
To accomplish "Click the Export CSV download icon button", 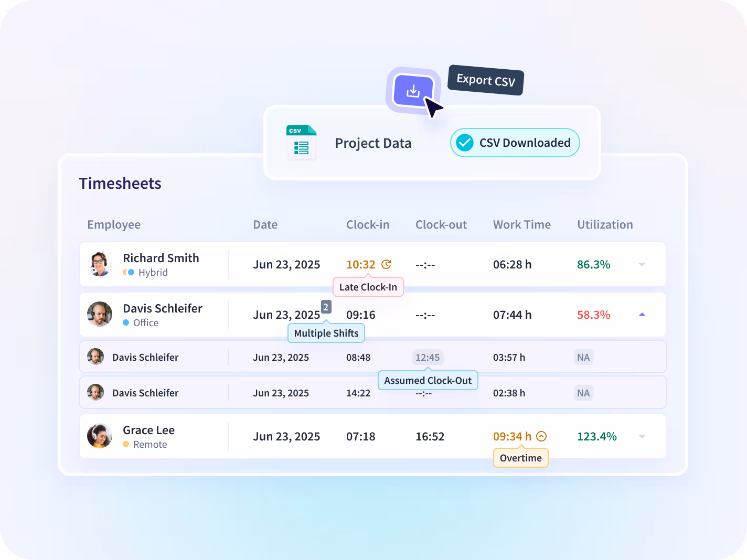I will (413, 91).
